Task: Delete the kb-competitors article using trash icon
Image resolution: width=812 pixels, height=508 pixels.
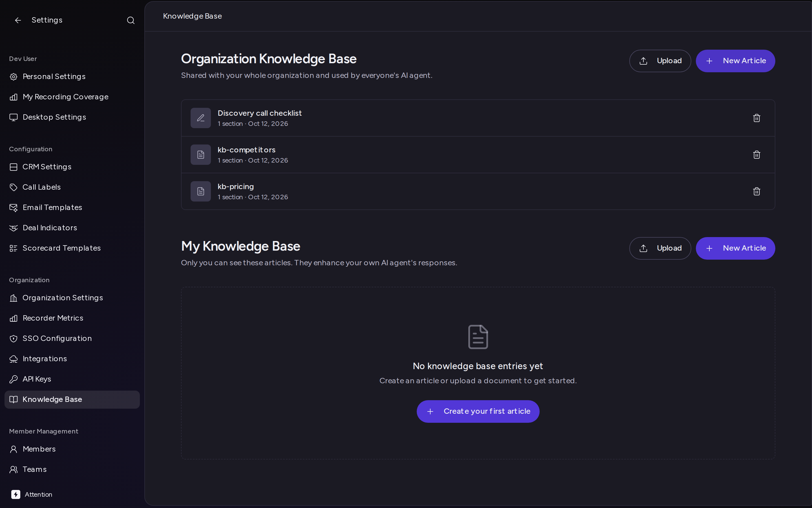Action: pos(756,155)
